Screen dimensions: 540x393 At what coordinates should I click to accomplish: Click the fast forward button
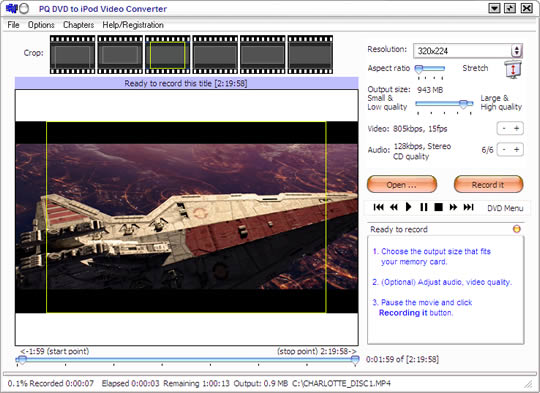[x=453, y=207]
